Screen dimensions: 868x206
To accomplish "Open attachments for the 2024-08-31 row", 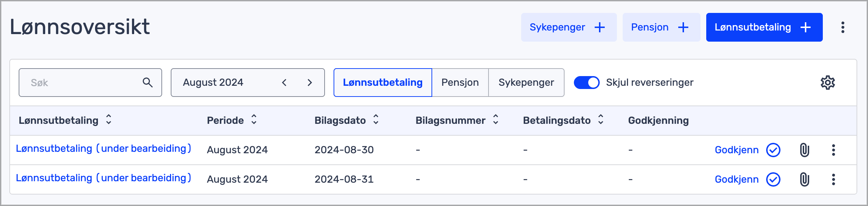I will coord(805,179).
